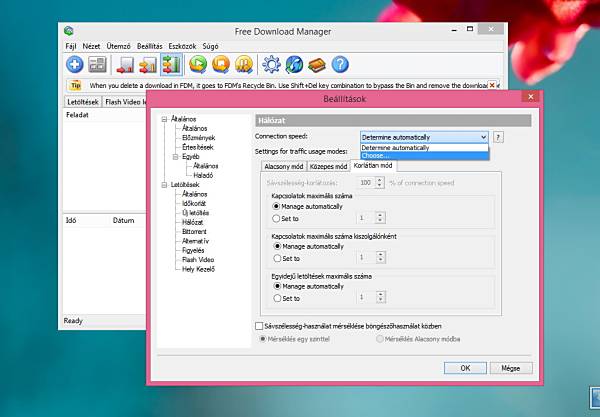Switch to Közepes mód tab
The image size is (600, 417).
(x=328, y=166)
